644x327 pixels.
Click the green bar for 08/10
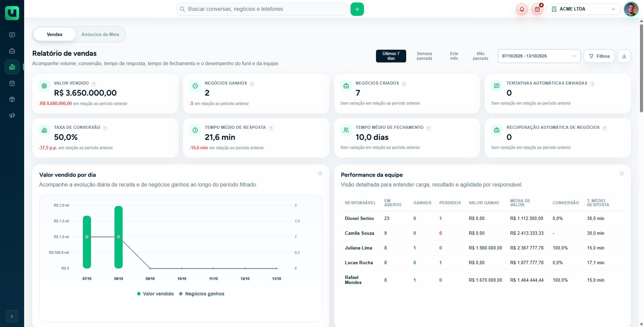coord(118,237)
